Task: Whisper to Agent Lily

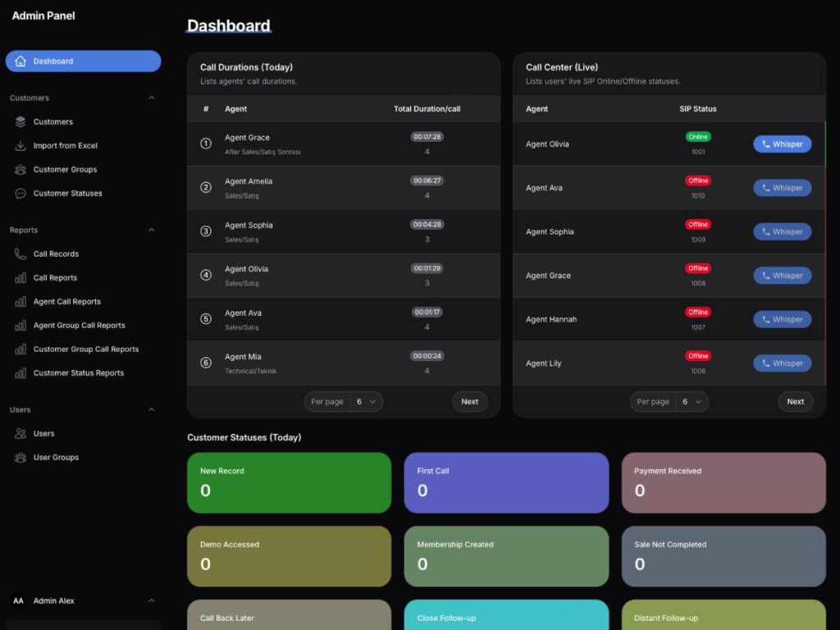Action: point(782,363)
